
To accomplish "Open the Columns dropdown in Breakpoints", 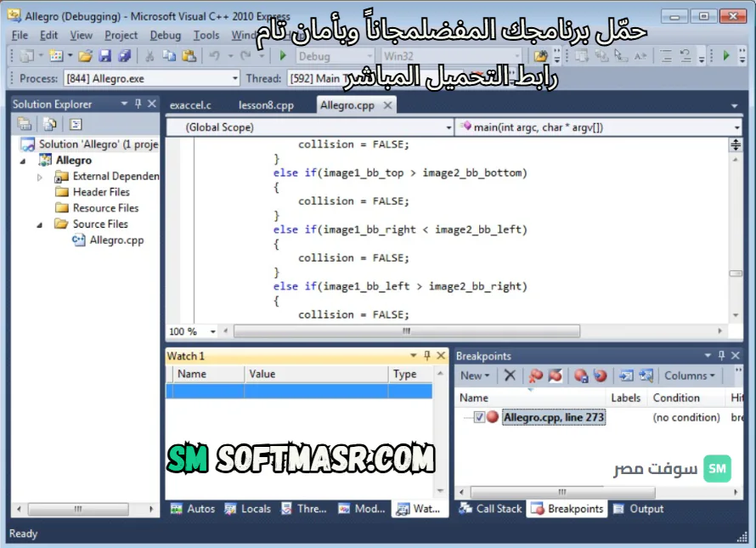I will click(x=689, y=376).
